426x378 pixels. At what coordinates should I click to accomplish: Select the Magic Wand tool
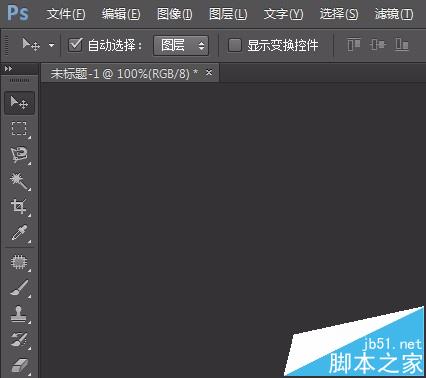click(19, 181)
